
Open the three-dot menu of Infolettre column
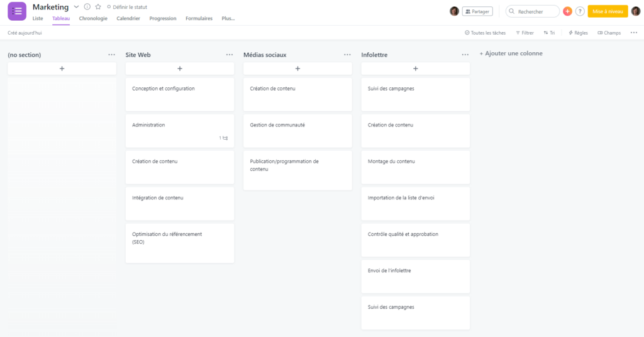[465, 55]
